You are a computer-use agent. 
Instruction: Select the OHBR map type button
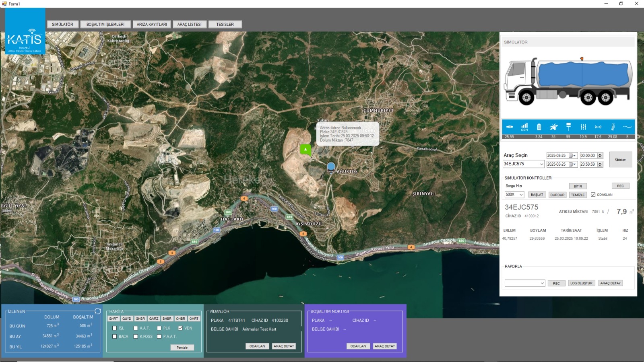tap(180, 319)
